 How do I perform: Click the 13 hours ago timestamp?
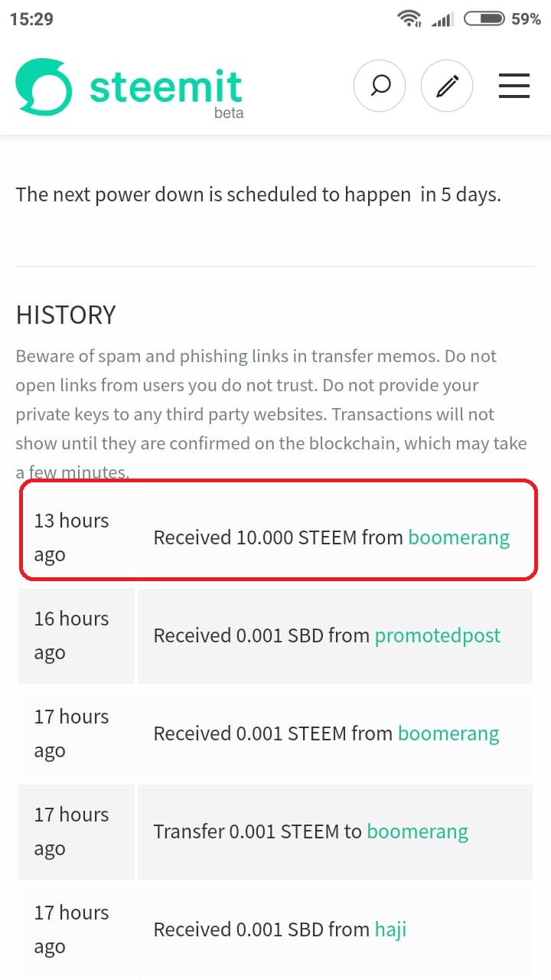71,537
